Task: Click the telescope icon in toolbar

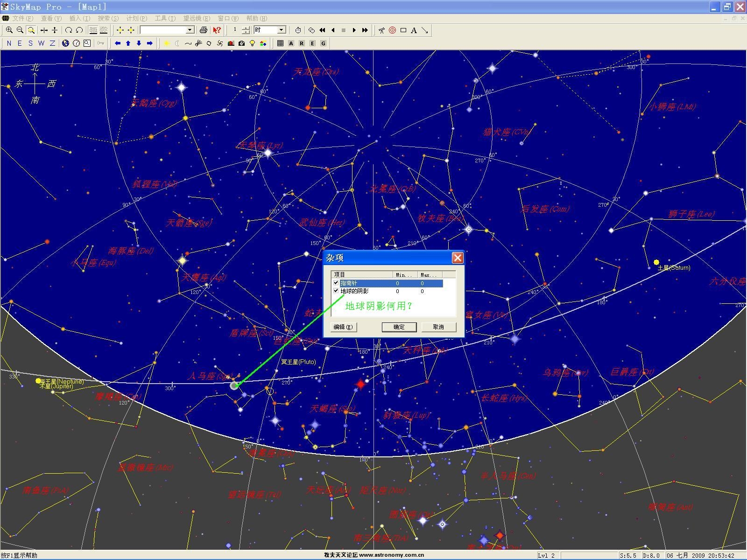Action: point(382,30)
